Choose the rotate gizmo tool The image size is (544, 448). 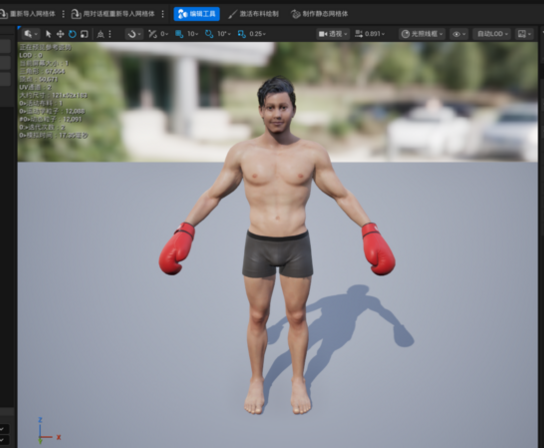click(72, 34)
